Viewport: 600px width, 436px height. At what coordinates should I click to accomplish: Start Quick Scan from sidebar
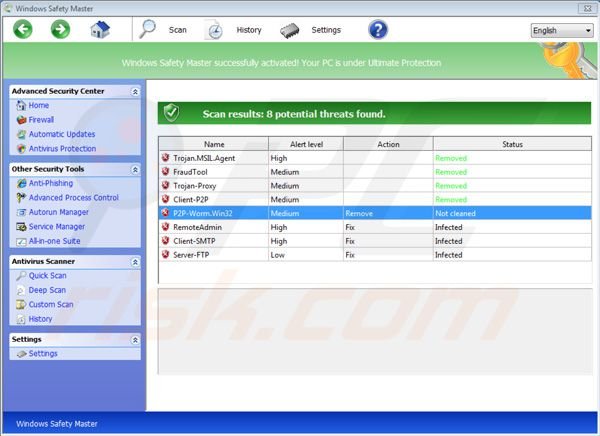(47, 276)
